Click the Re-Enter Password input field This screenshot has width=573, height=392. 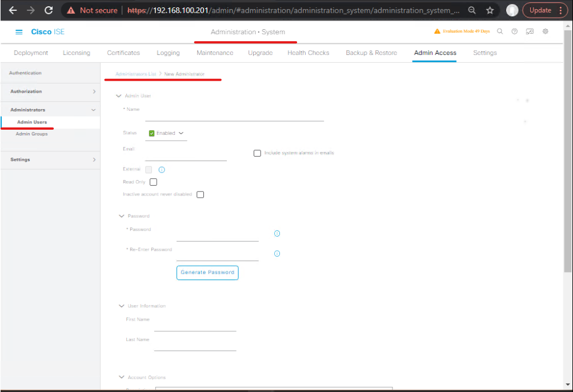tap(218, 256)
